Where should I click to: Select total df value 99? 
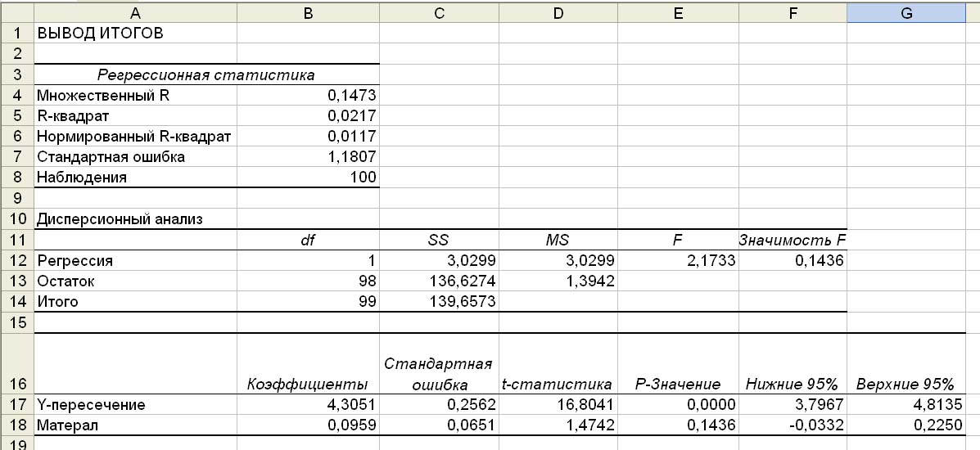[x=308, y=301]
